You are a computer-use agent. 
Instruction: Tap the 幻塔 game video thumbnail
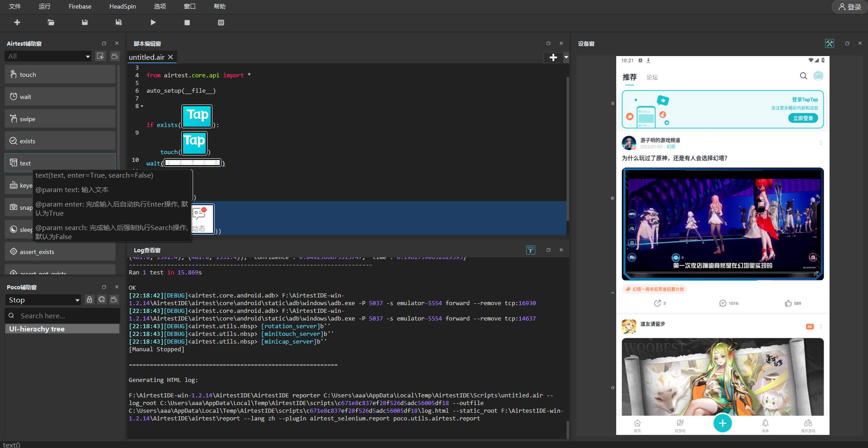[x=722, y=224]
